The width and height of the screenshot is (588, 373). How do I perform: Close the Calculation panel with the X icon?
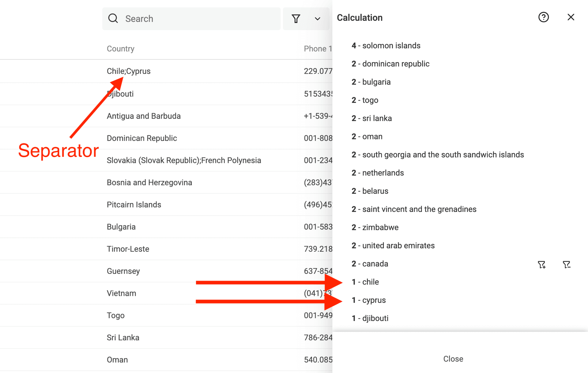pos(571,17)
